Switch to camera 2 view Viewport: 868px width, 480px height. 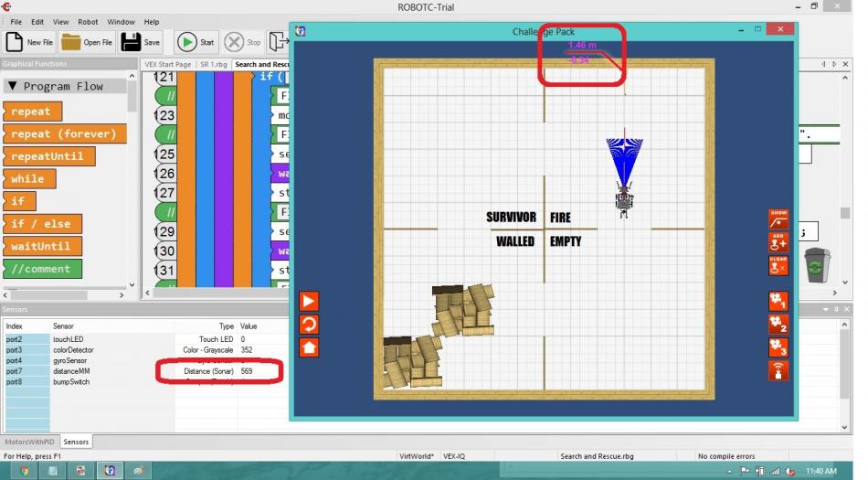tap(778, 325)
